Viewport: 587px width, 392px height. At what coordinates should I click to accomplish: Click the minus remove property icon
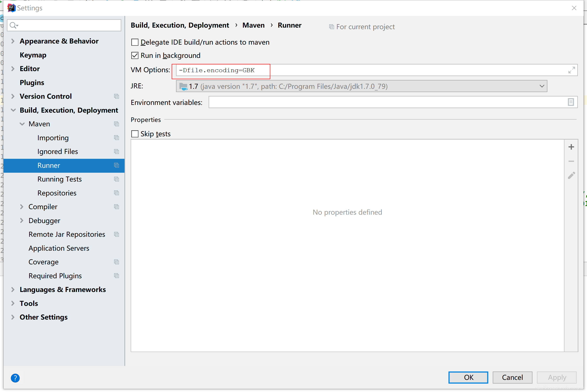pyautogui.click(x=571, y=161)
